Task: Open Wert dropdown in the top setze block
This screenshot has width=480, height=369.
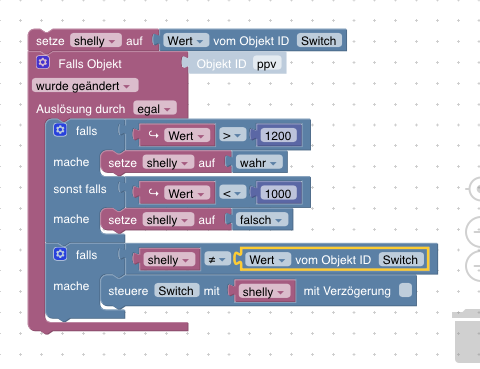Action: (186, 41)
